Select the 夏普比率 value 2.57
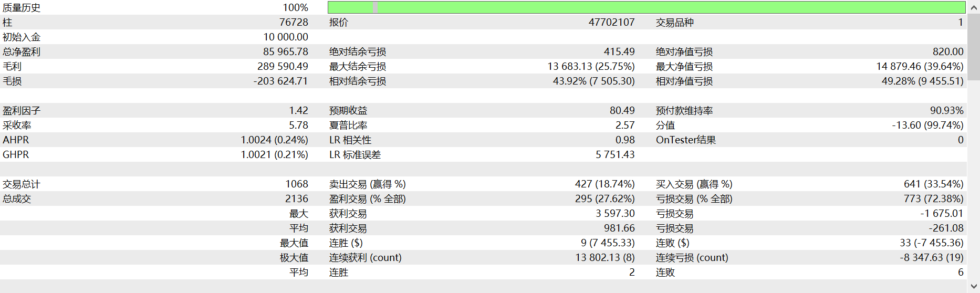 [x=625, y=125]
